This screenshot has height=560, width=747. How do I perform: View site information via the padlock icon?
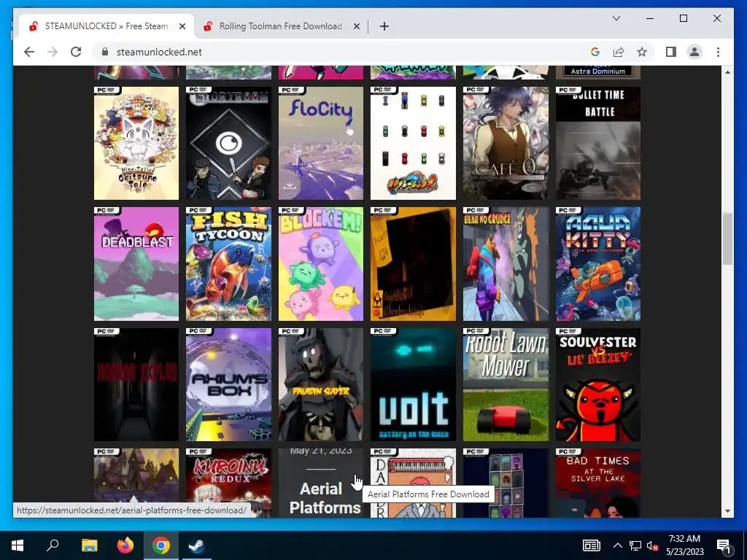click(x=105, y=52)
